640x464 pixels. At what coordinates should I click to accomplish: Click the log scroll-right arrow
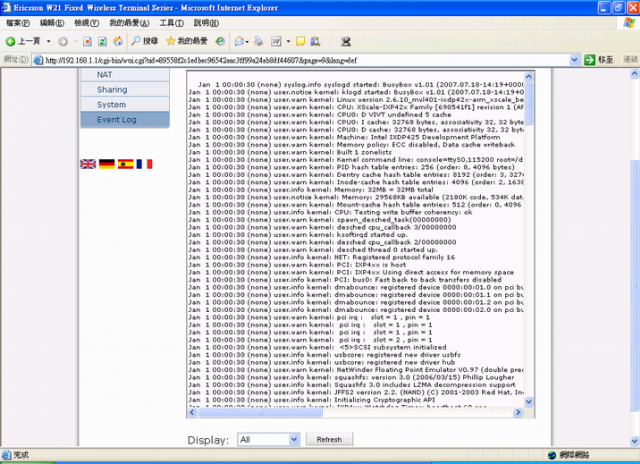tap(518, 412)
